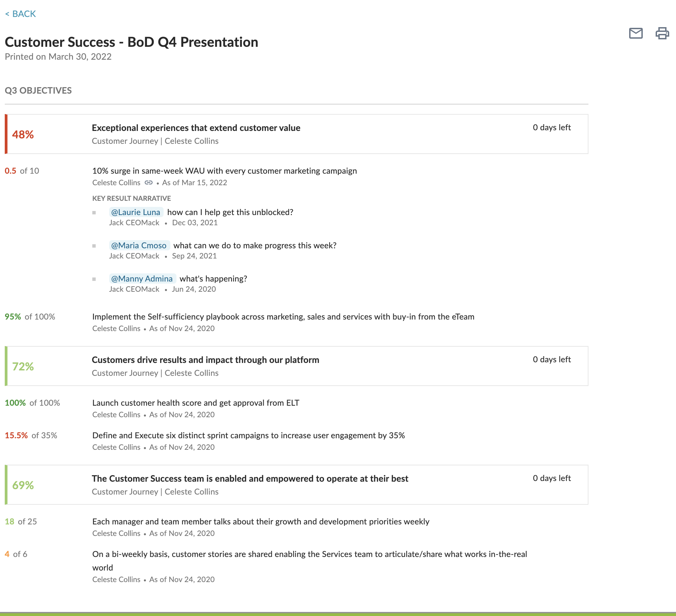Click the link icon beside Celeste Collins
Image resolution: width=676 pixels, height=616 pixels.
click(149, 182)
